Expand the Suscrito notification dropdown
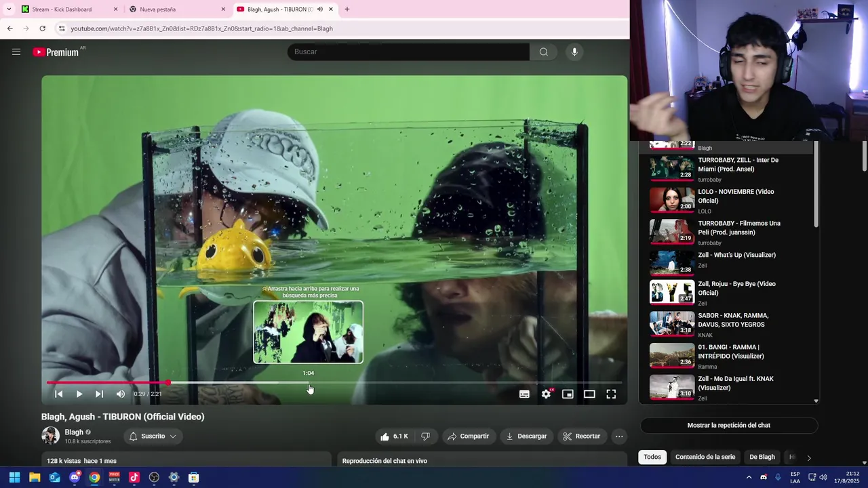Screen dimensions: 868x488 [x=153, y=436]
